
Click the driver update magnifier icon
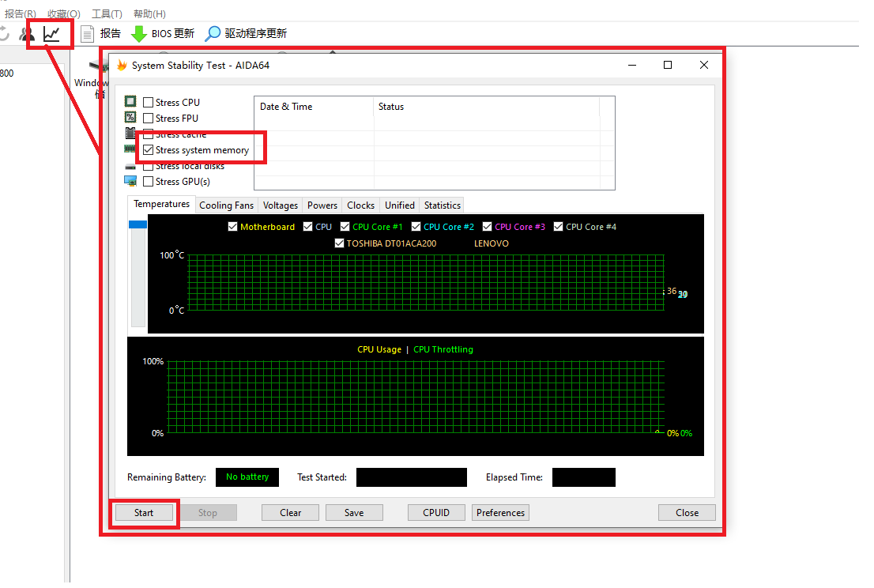point(213,33)
